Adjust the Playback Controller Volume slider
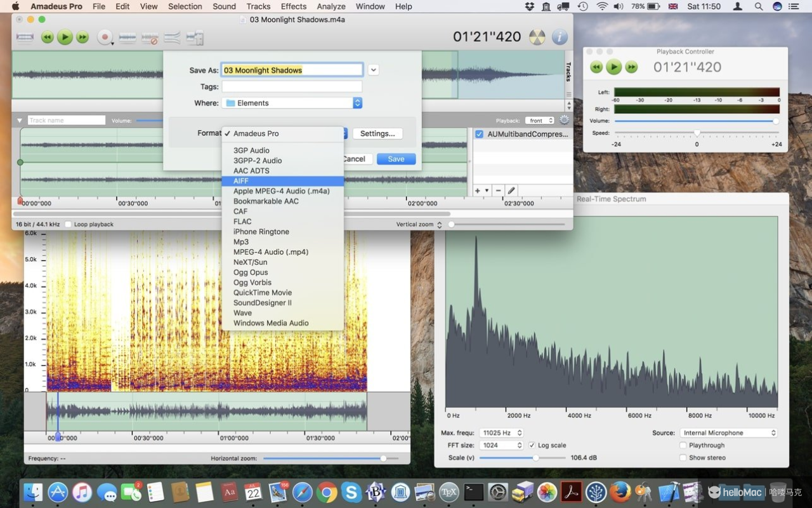Image resolution: width=812 pixels, height=508 pixels. point(696,121)
